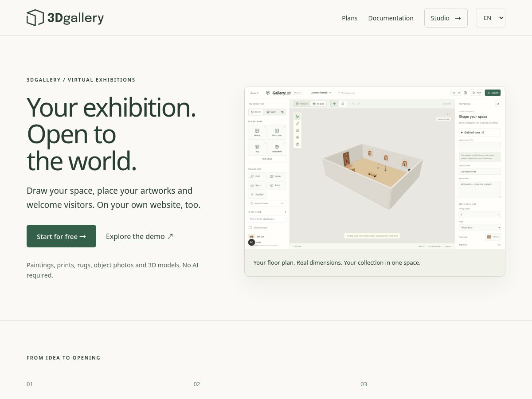
Task: Select the hand pan tool
Action: point(297,144)
